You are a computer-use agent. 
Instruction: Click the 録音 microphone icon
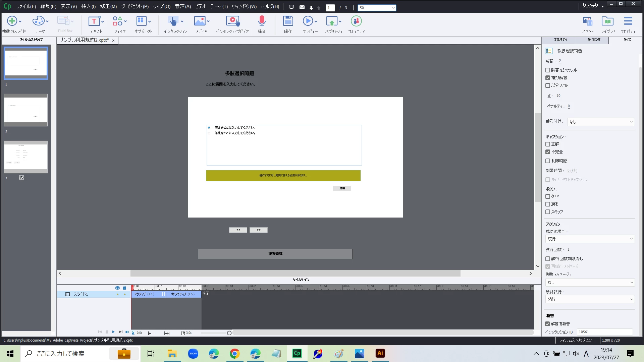click(x=262, y=21)
